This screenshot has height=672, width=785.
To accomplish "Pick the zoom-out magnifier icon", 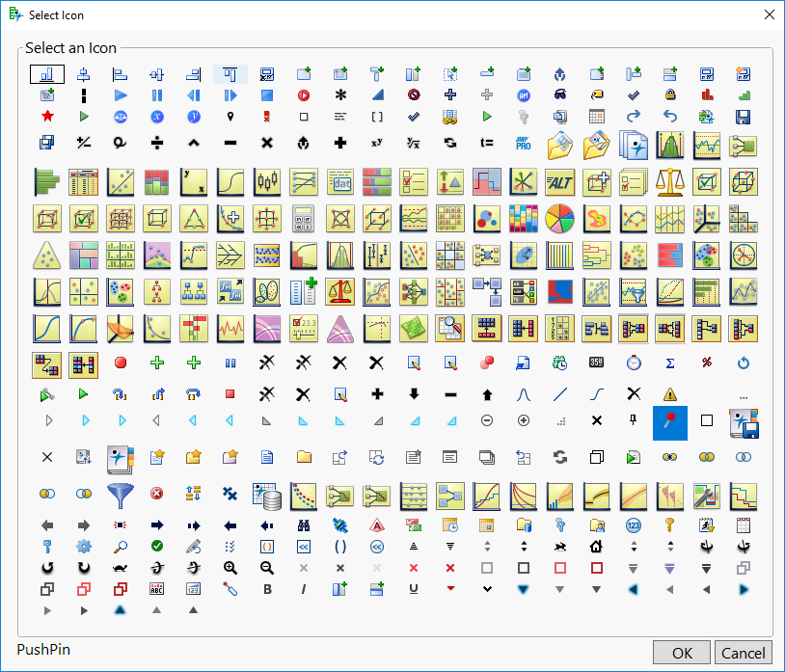I will (267, 568).
